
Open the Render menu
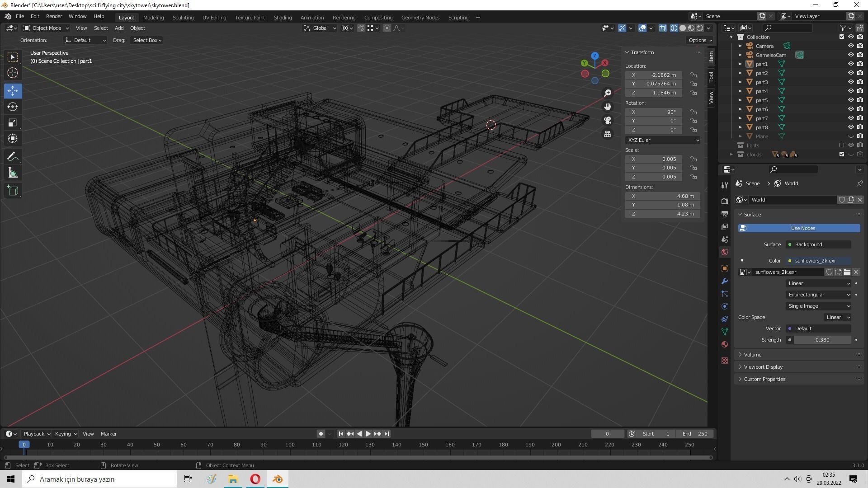click(x=54, y=16)
